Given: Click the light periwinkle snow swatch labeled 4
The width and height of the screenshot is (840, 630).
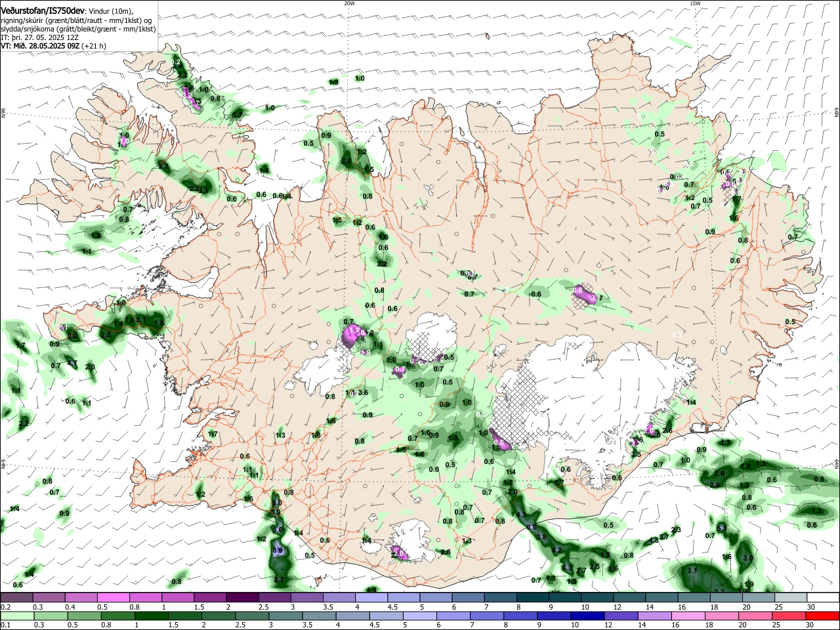Looking at the screenshot, I should (x=371, y=598).
